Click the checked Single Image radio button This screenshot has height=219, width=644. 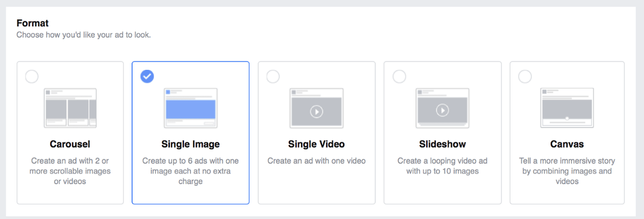click(147, 77)
